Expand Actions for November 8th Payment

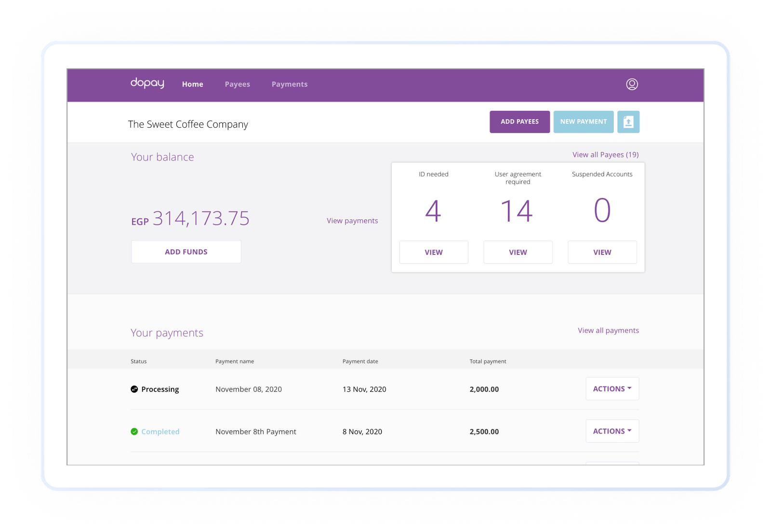(x=612, y=431)
